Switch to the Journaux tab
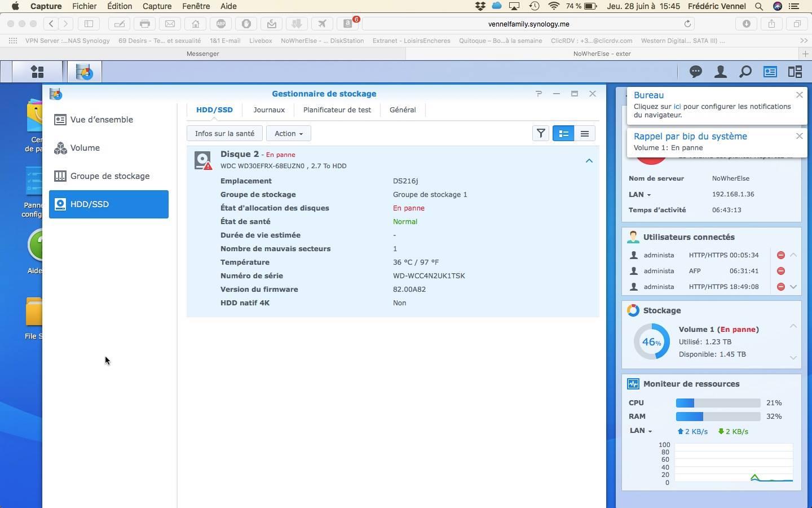This screenshot has width=812, height=508. tap(269, 110)
